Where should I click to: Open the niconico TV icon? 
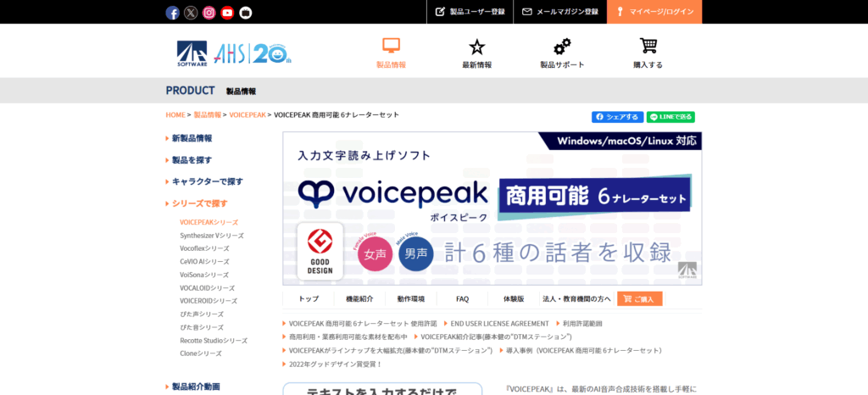pyautogui.click(x=246, y=13)
